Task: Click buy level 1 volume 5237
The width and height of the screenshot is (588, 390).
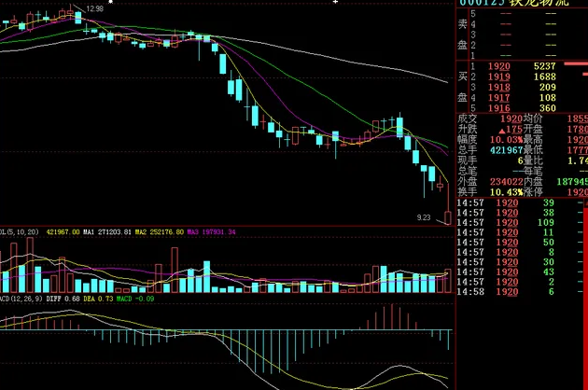Action: (x=544, y=66)
